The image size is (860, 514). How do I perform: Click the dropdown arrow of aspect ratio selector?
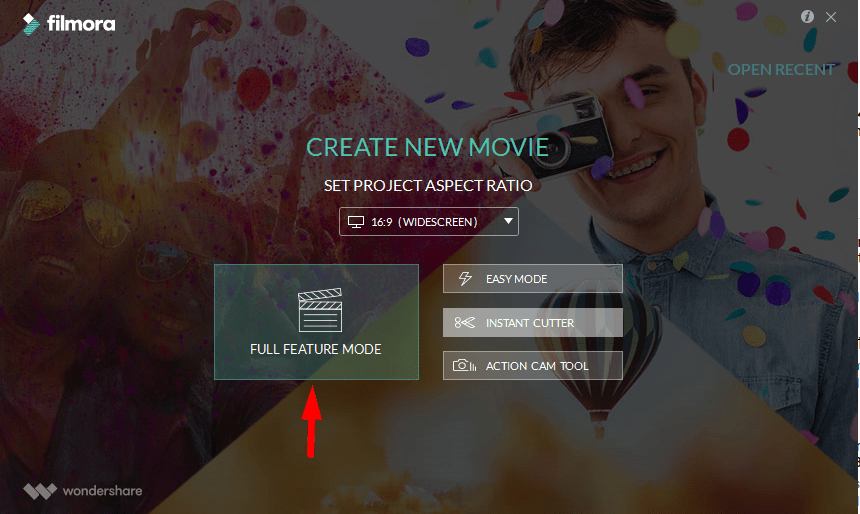[x=508, y=221]
